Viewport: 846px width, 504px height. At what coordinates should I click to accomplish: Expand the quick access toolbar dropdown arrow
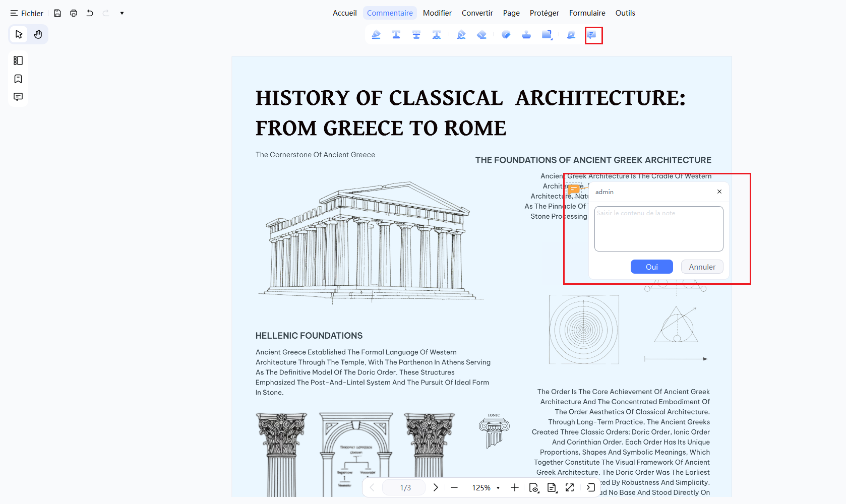point(122,13)
